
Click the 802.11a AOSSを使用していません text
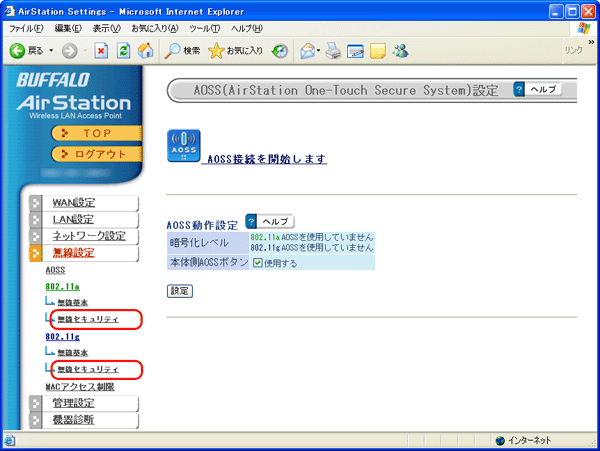[311, 237]
